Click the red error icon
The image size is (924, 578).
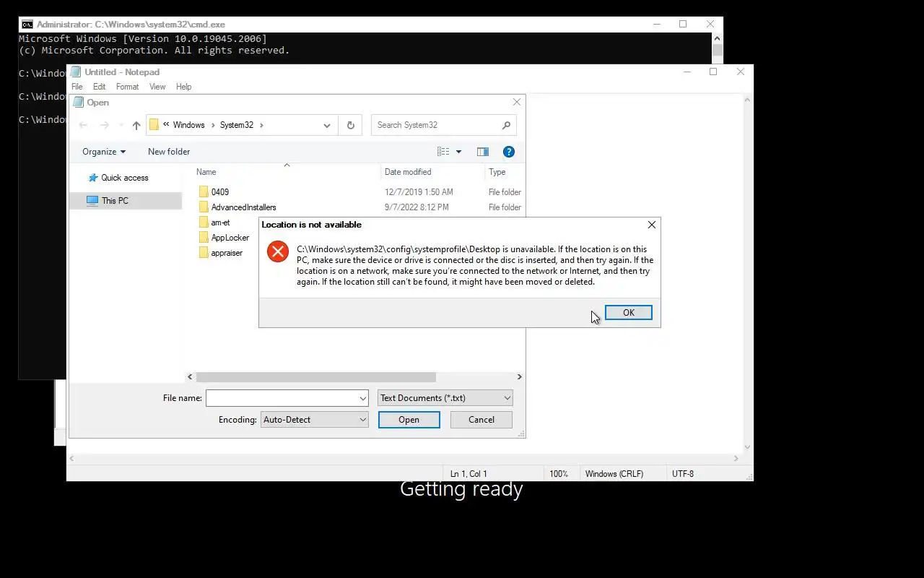coord(278,251)
